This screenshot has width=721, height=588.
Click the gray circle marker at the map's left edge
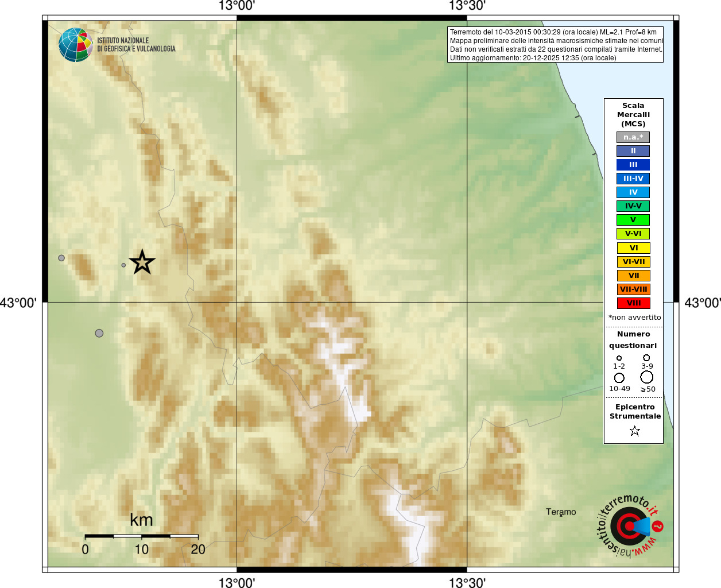point(61,258)
